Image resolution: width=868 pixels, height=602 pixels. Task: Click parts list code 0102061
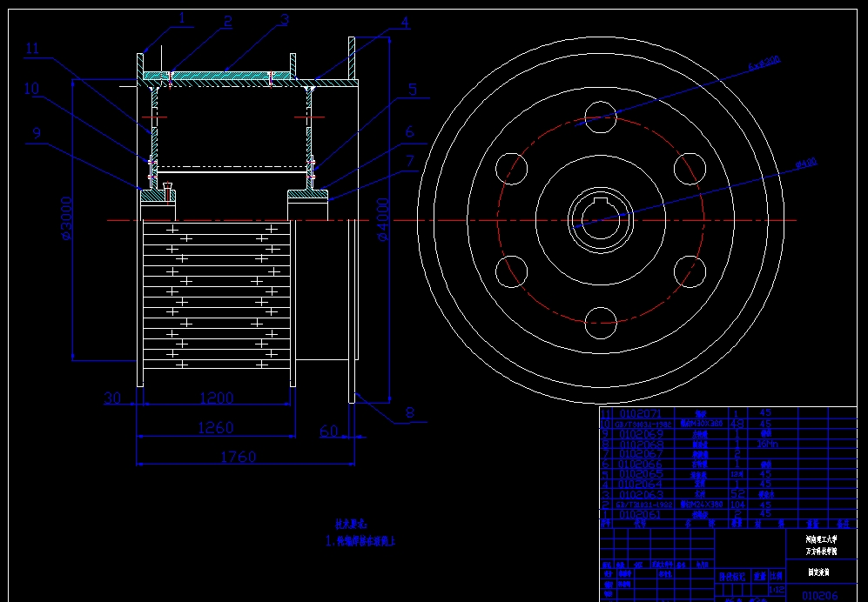pos(641,515)
